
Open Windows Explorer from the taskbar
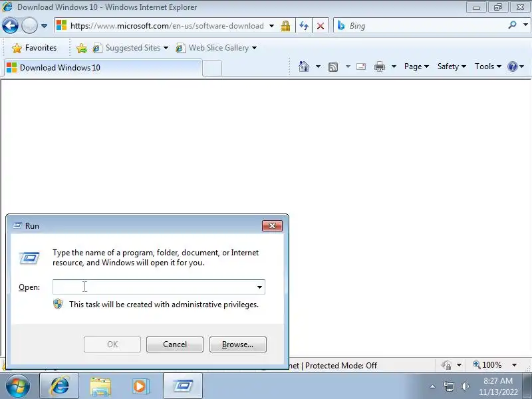tap(100, 386)
